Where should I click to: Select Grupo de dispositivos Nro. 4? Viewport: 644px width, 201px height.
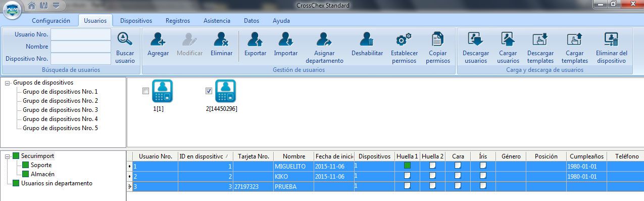click(60, 119)
